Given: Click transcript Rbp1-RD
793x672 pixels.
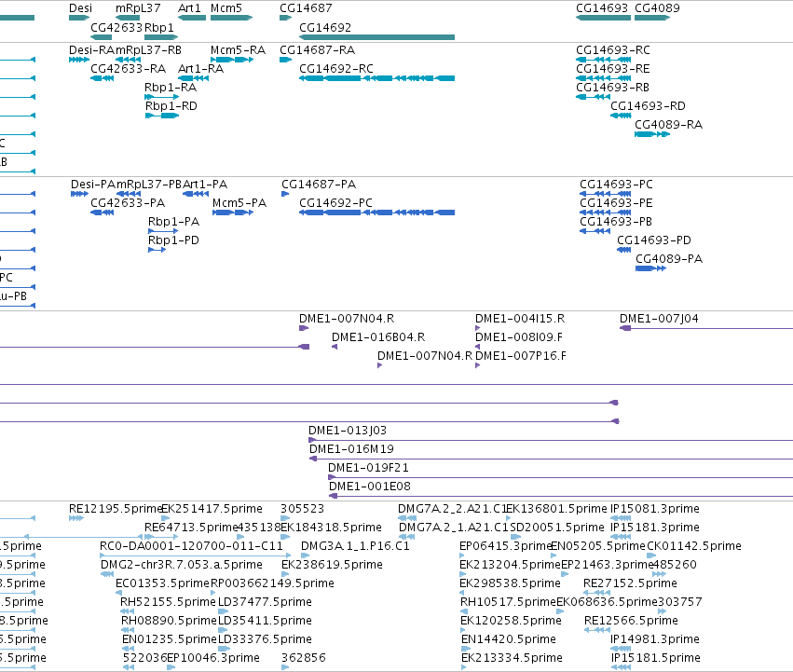Looking at the screenshot, I should tap(162, 116).
